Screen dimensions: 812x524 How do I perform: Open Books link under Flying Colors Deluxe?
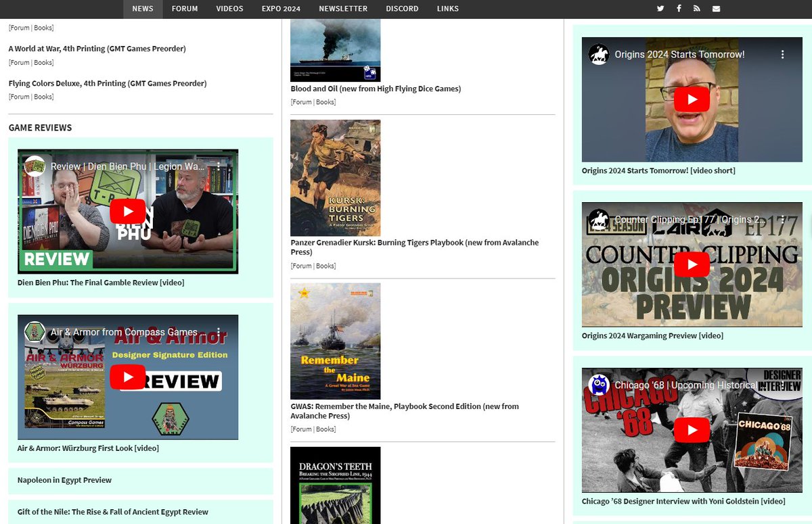click(43, 97)
